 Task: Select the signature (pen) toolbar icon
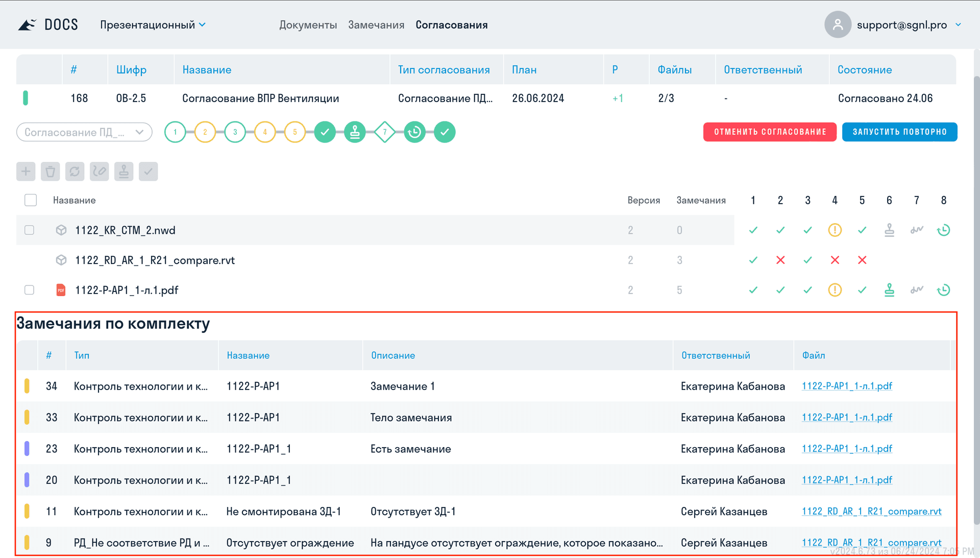click(99, 171)
